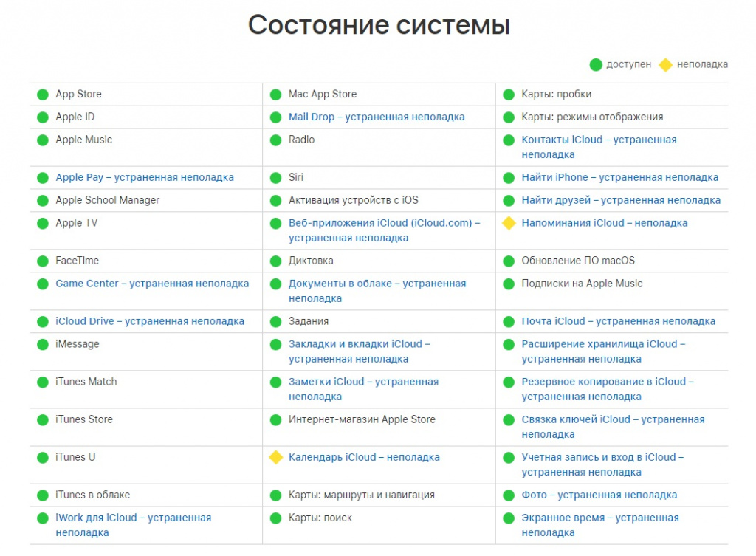Click the status dot beside Radio
Screen dimensions: 756x556
pos(276,140)
